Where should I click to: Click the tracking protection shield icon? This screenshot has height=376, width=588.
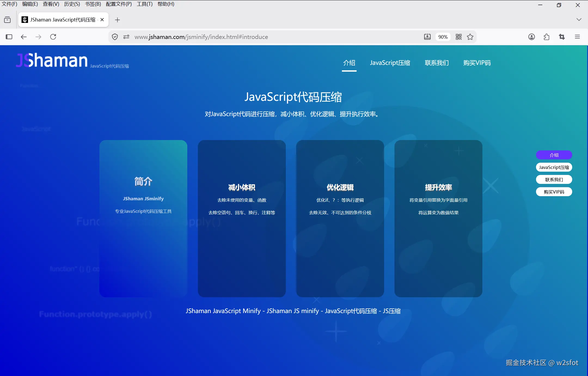[x=115, y=37]
